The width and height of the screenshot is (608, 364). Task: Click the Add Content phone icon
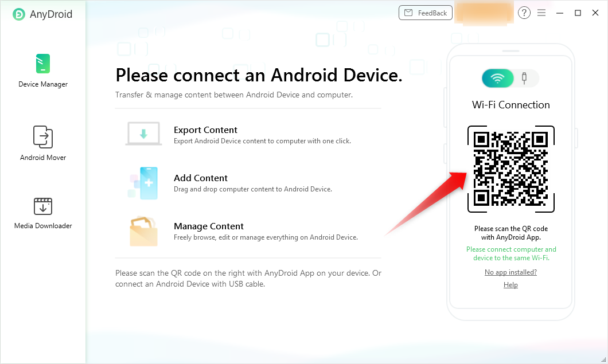143,183
